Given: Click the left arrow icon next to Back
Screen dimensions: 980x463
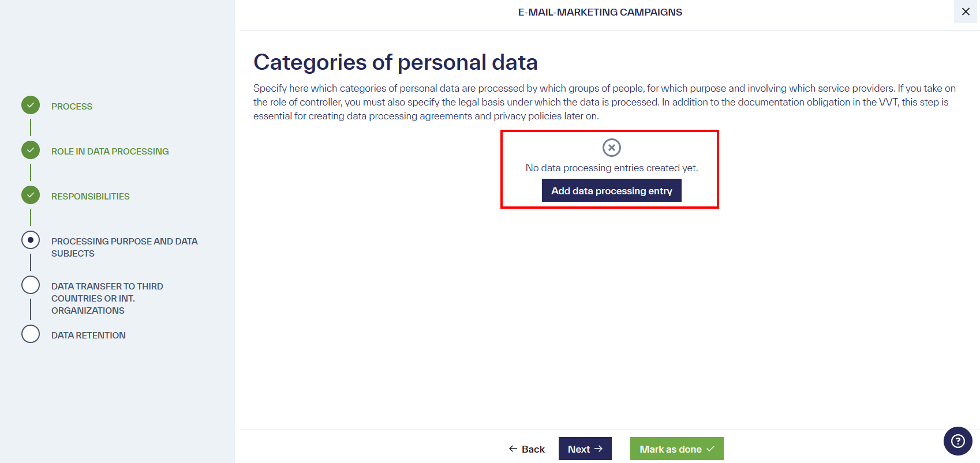Looking at the screenshot, I should pos(513,448).
